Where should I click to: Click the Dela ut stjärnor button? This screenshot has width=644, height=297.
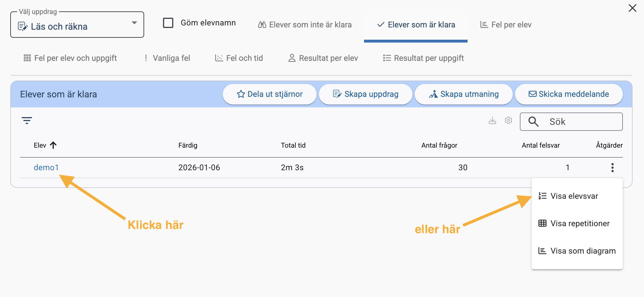point(269,94)
